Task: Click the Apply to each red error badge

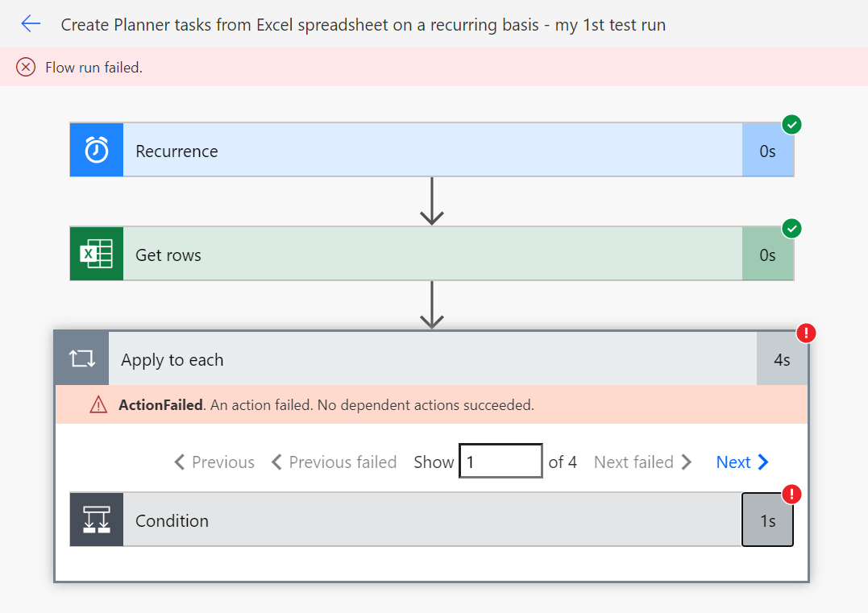Action: tap(806, 333)
